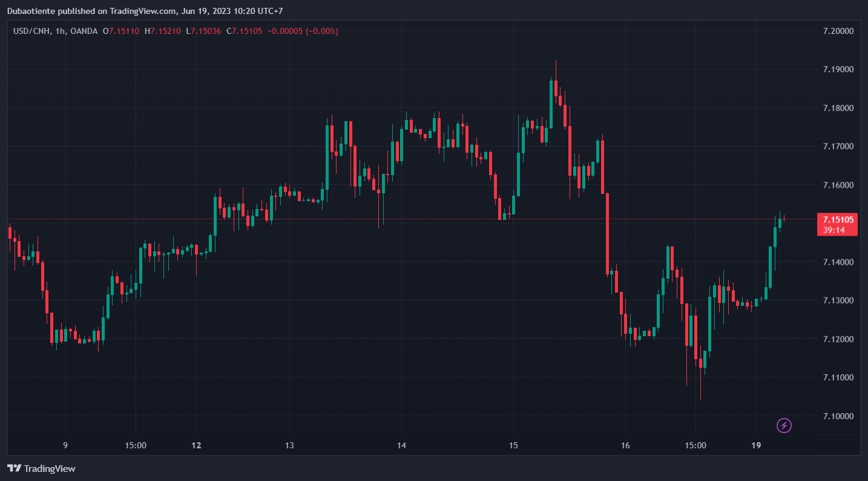Click the TradingView logo in the footer
Screen dimensions: 868x481
point(41,468)
